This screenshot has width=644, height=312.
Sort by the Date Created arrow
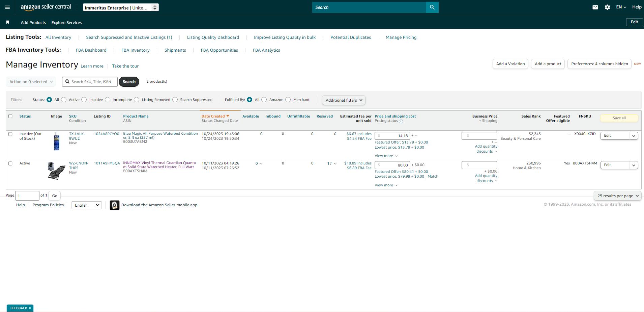[x=228, y=116]
